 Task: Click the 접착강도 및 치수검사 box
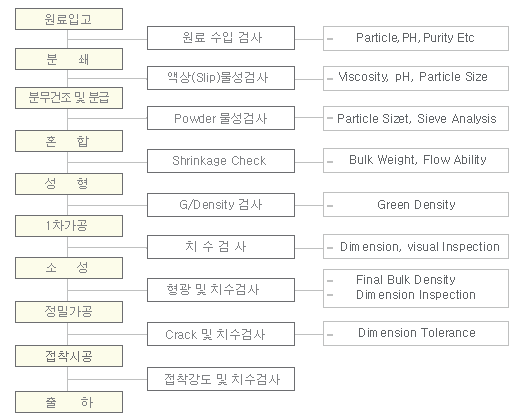point(221,379)
